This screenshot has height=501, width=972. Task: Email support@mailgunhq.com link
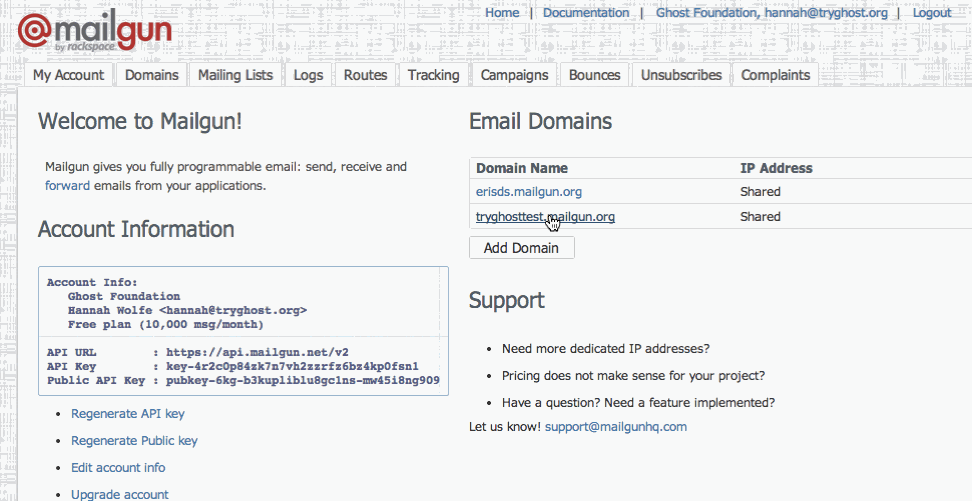(x=616, y=427)
